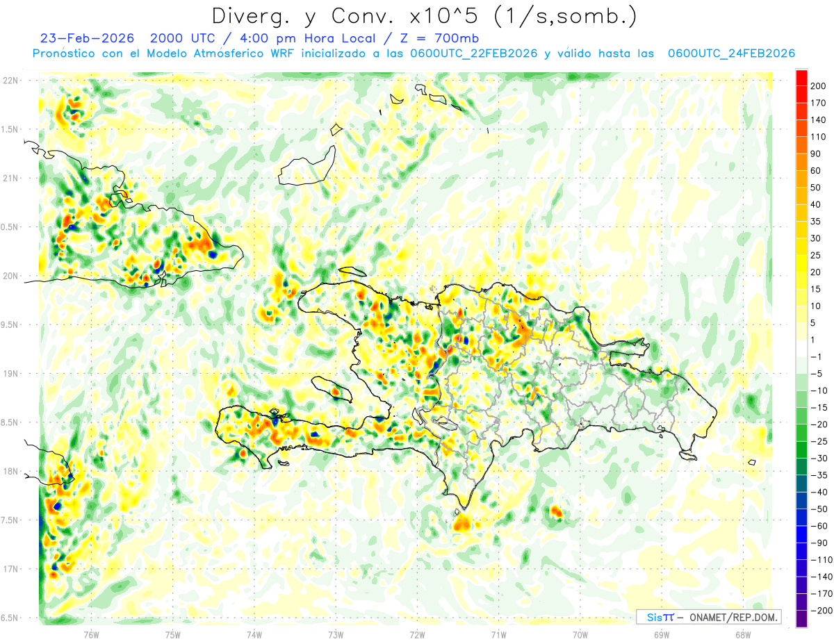Click the positive '10' color scale value

coord(816,306)
